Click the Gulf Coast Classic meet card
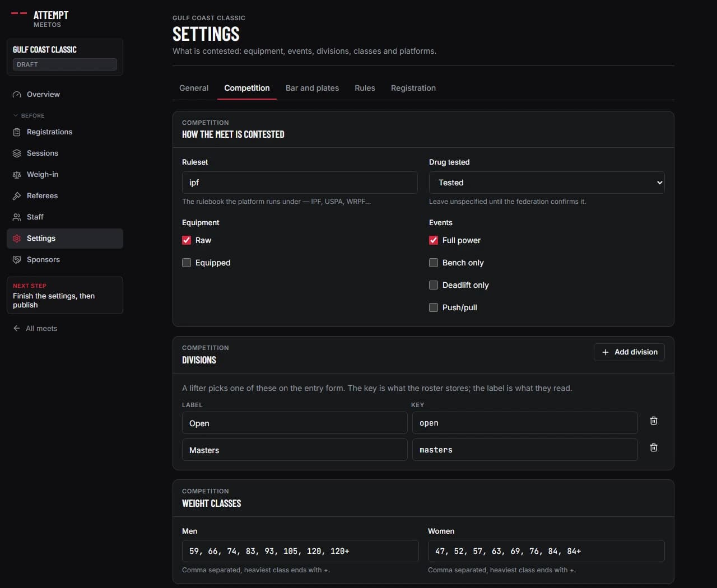This screenshot has height=588, width=717. (65, 57)
